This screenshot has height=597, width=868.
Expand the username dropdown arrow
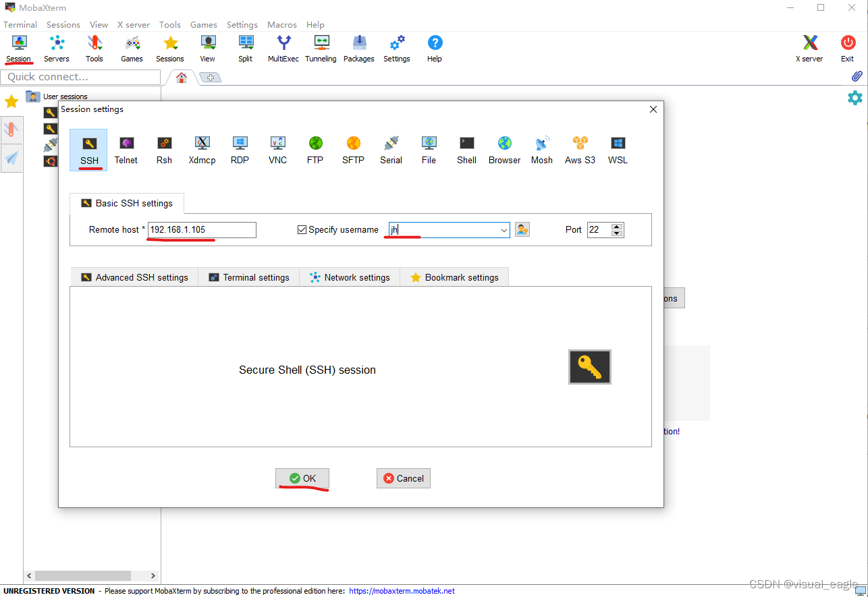[504, 230]
